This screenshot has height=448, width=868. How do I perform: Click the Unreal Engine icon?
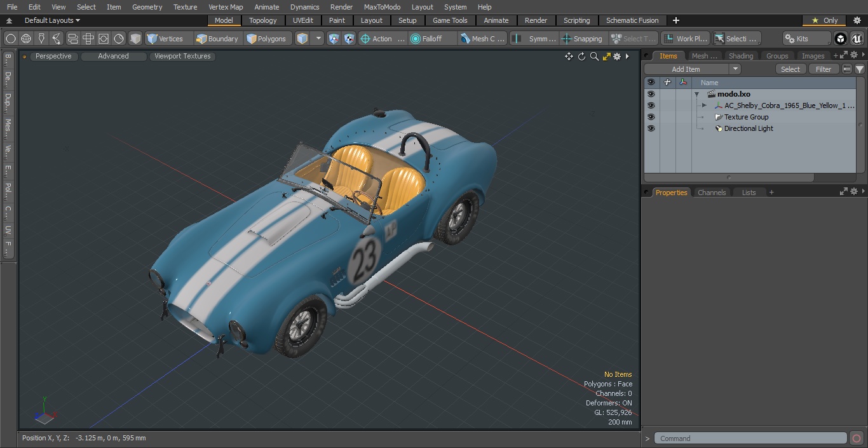[x=857, y=39]
